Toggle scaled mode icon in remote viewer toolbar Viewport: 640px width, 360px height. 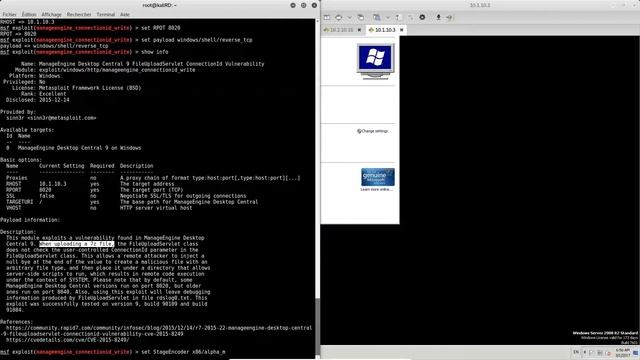tap(377, 17)
